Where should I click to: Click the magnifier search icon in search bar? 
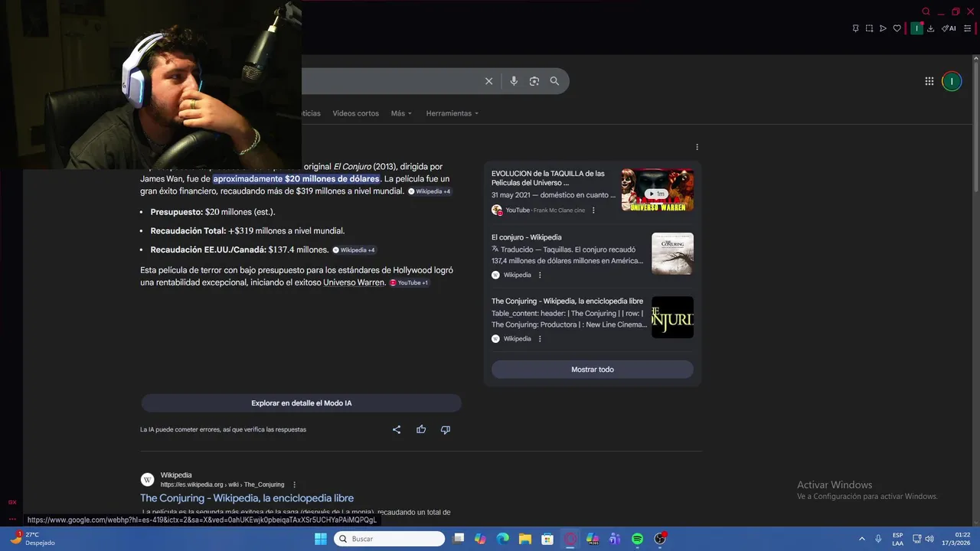[x=554, y=81]
